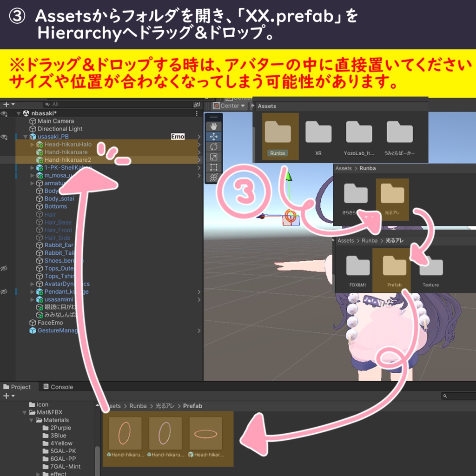Expand the AvatarDynamics tree item
This screenshot has width=476, height=476.
[x=32, y=284]
